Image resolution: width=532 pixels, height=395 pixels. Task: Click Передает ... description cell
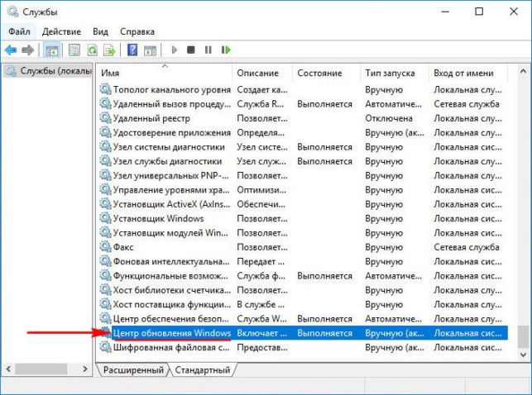click(x=261, y=261)
